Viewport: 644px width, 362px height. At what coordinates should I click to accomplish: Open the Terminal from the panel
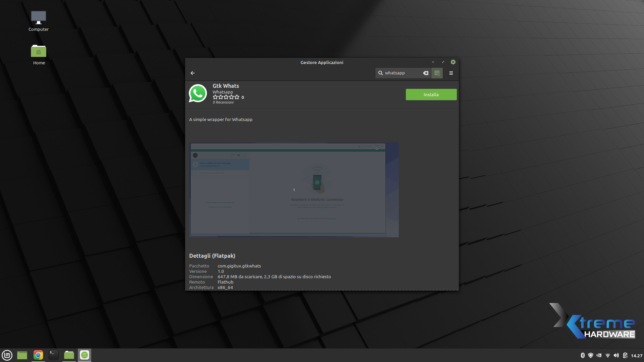pos(54,355)
